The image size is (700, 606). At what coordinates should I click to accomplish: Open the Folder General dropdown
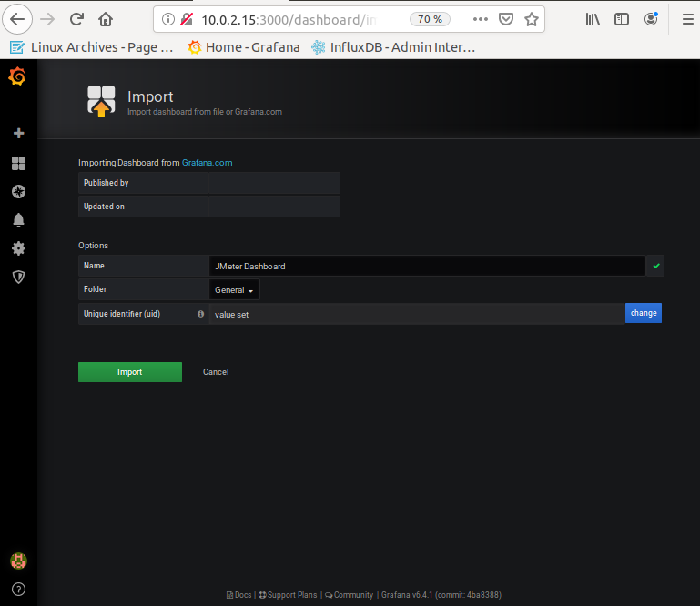234,289
